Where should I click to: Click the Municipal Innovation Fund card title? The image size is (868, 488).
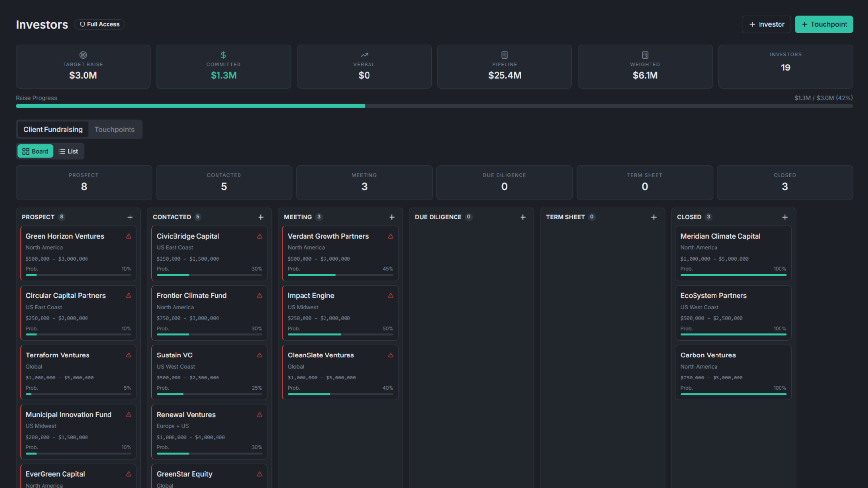[x=68, y=415]
